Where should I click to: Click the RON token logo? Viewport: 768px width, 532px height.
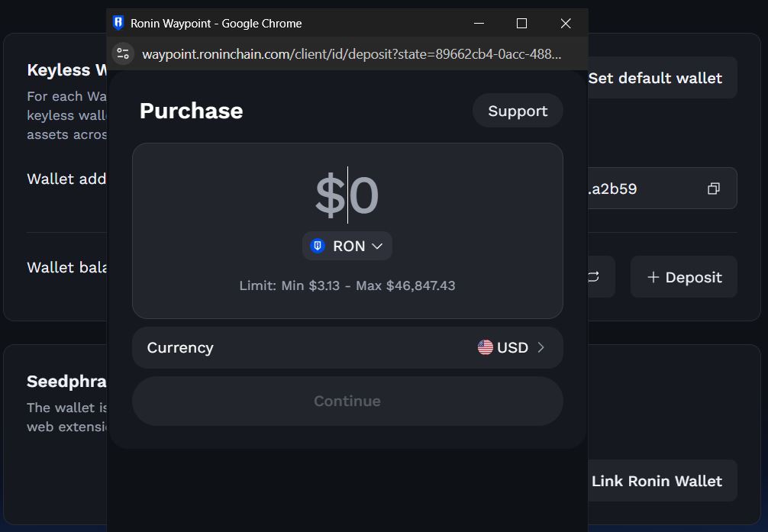click(x=318, y=246)
